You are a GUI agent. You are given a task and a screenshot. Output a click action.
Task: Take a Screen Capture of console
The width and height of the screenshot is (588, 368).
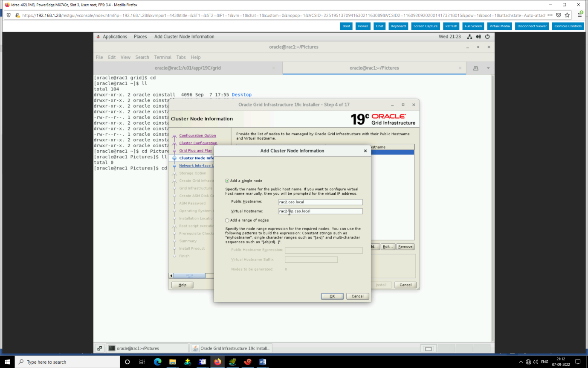(x=426, y=26)
